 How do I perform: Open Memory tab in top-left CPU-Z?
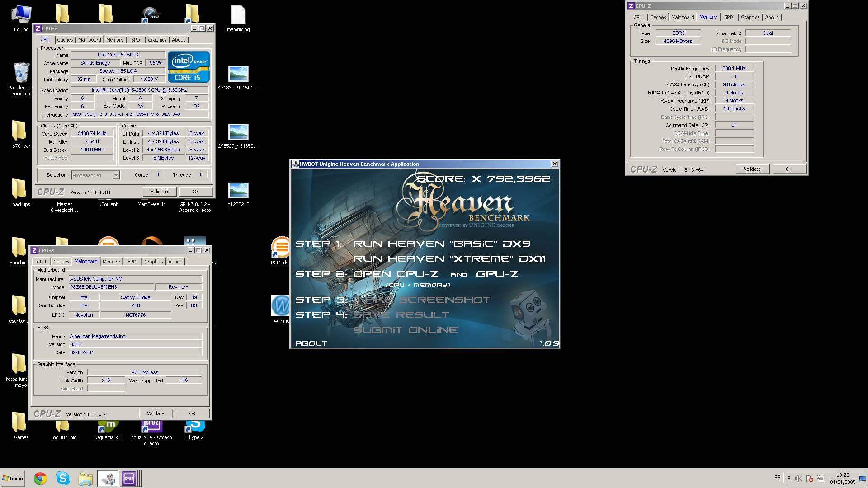pyautogui.click(x=115, y=40)
